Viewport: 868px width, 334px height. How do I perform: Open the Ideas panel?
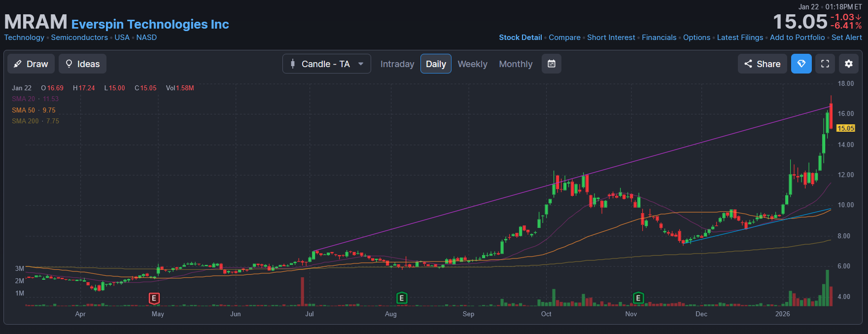pos(82,64)
